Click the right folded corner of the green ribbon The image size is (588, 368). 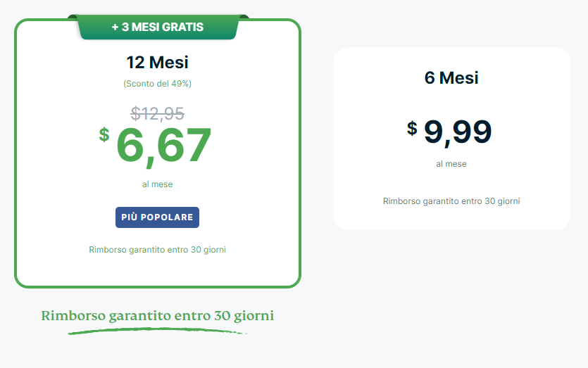[x=244, y=17]
